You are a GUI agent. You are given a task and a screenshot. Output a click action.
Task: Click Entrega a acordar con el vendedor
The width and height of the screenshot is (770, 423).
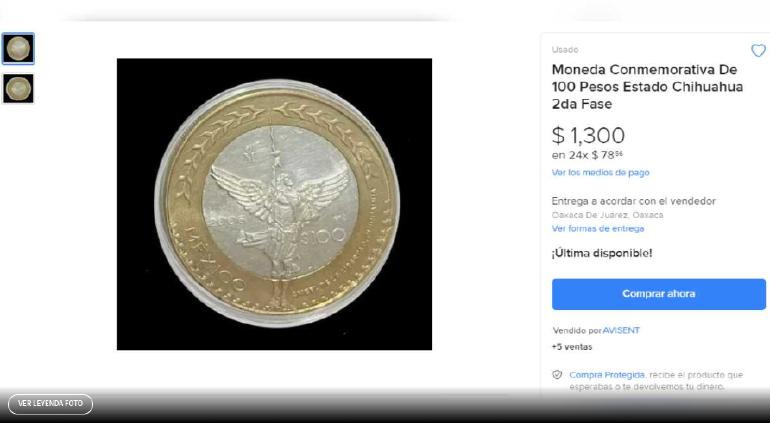pyautogui.click(x=633, y=201)
